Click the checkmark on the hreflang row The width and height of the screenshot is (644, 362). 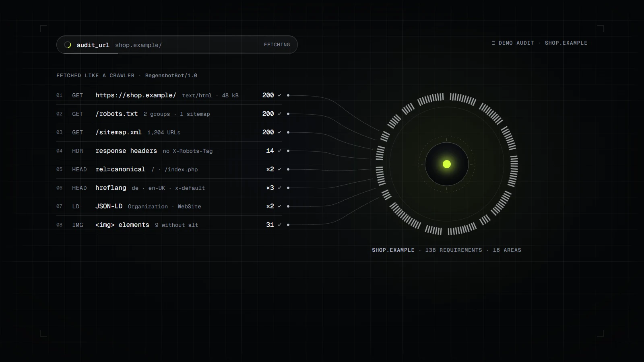[x=279, y=188]
